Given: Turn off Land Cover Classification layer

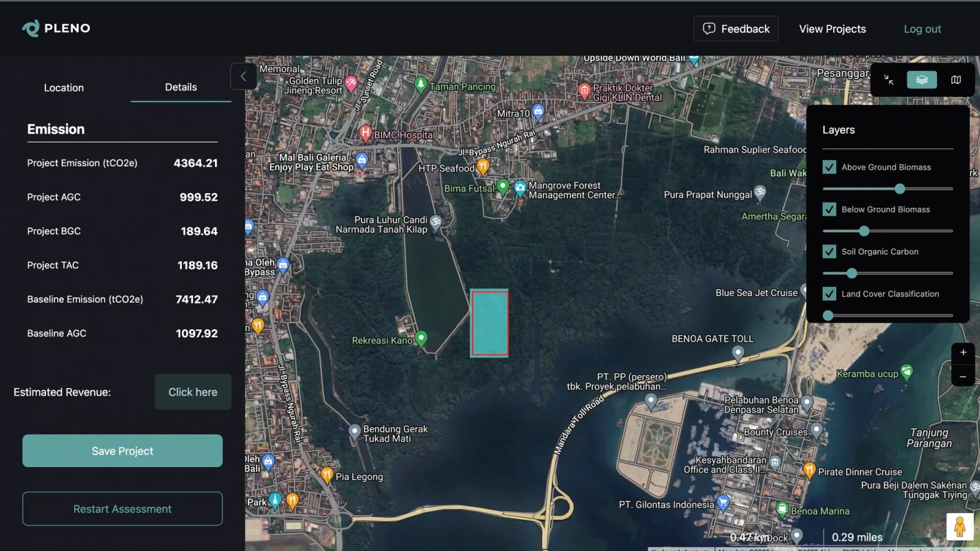Looking at the screenshot, I should [829, 294].
